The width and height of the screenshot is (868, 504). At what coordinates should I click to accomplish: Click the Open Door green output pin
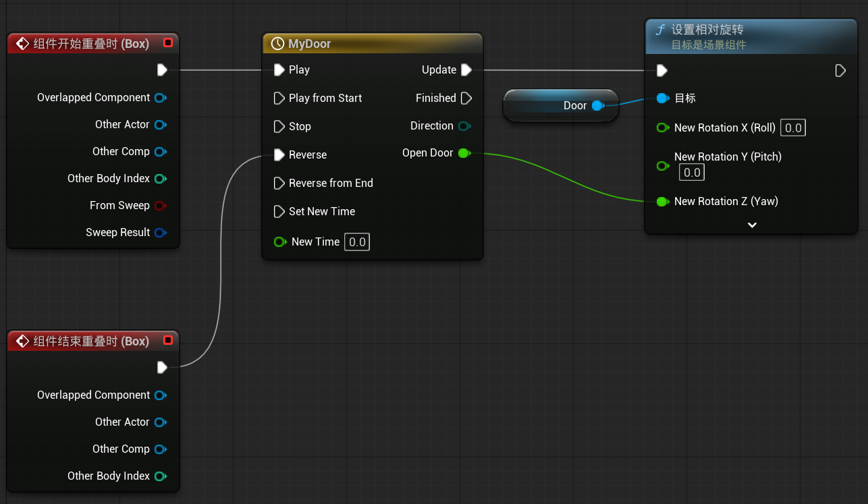click(464, 153)
